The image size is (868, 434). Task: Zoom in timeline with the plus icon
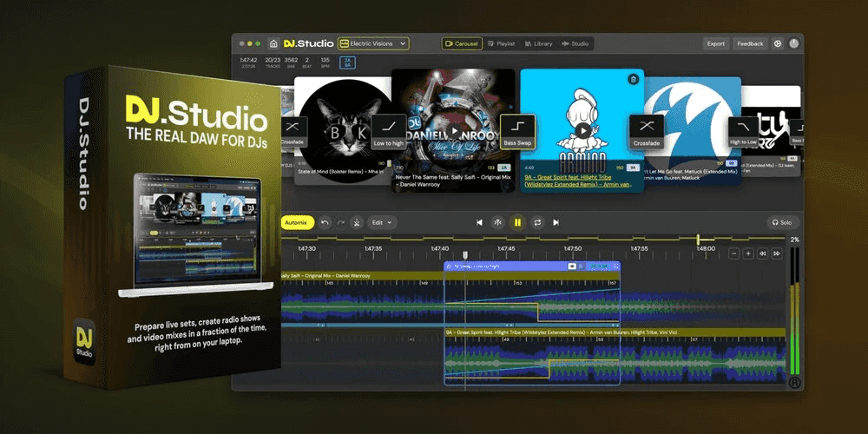click(x=748, y=253)
